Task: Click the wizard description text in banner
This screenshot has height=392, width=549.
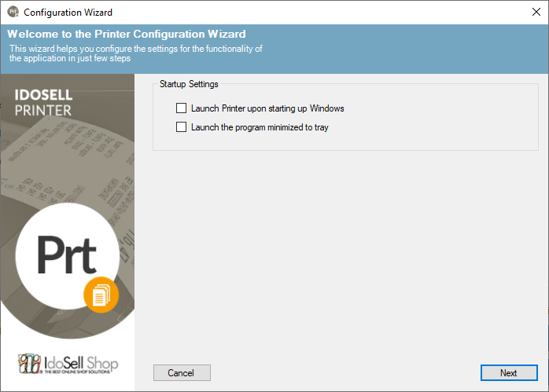Action: click(136, 53)
